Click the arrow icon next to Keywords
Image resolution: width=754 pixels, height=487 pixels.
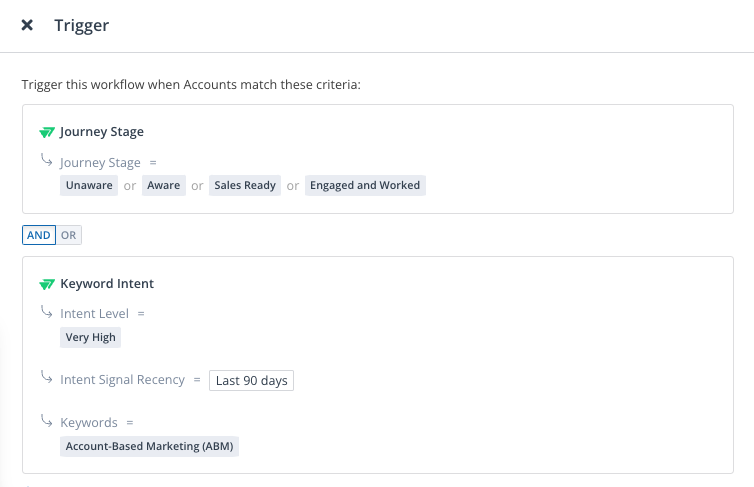pyautogui.click(x=47, y=421)
